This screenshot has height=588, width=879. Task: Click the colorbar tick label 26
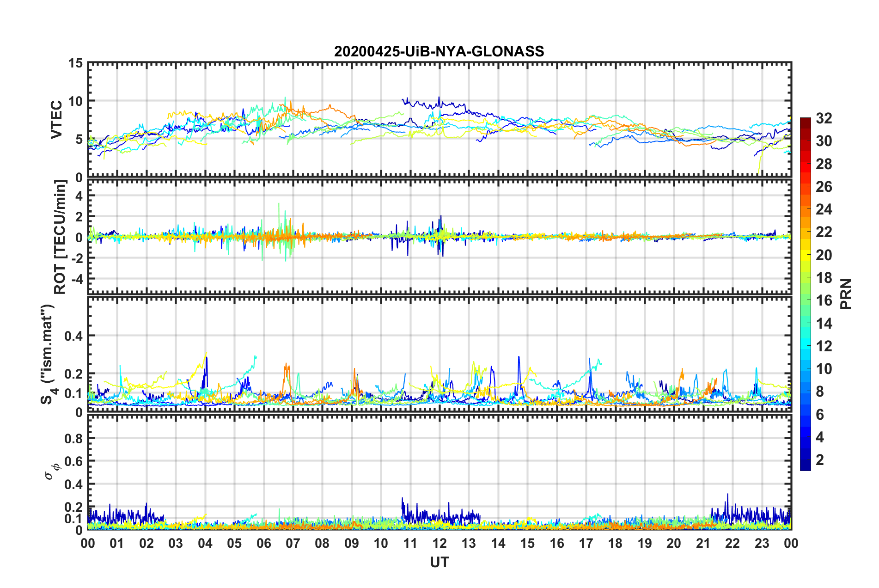(824, 187)
